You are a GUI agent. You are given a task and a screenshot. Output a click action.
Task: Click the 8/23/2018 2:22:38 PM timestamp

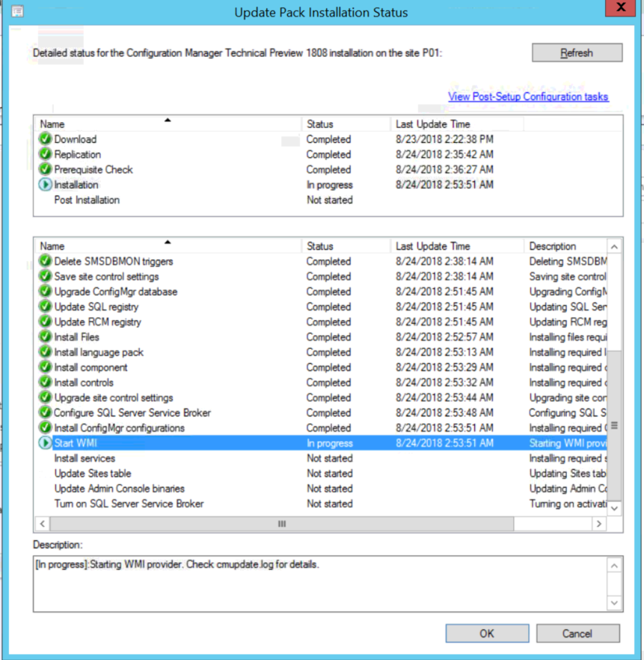point(444,139)
